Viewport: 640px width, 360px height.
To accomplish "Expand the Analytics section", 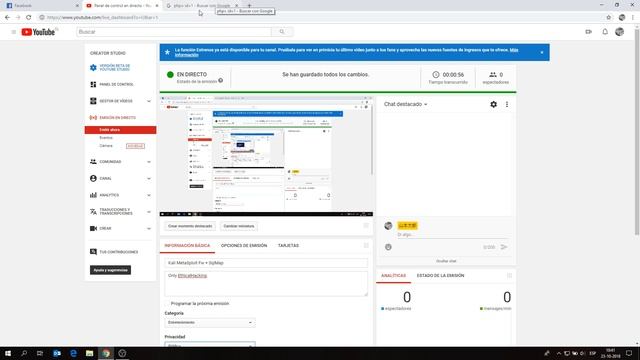I will pyautogui.click(x=149, y=196).
